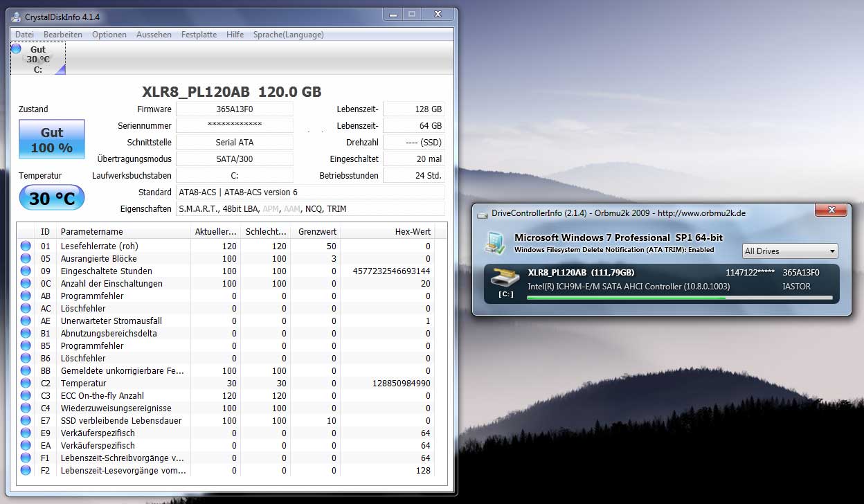Click the Übertragungsmodus field SATA/300
The height and width of the screenshot is (504, 864).
coord(235,159)
